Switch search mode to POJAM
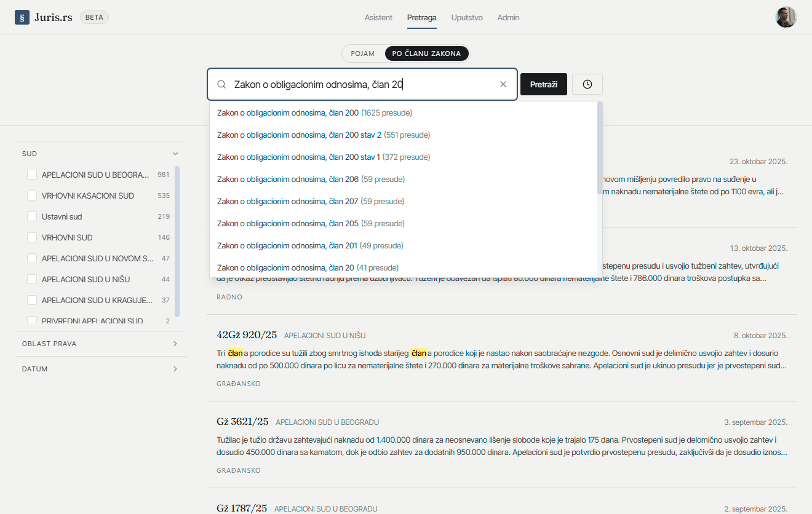 (363, 53)
